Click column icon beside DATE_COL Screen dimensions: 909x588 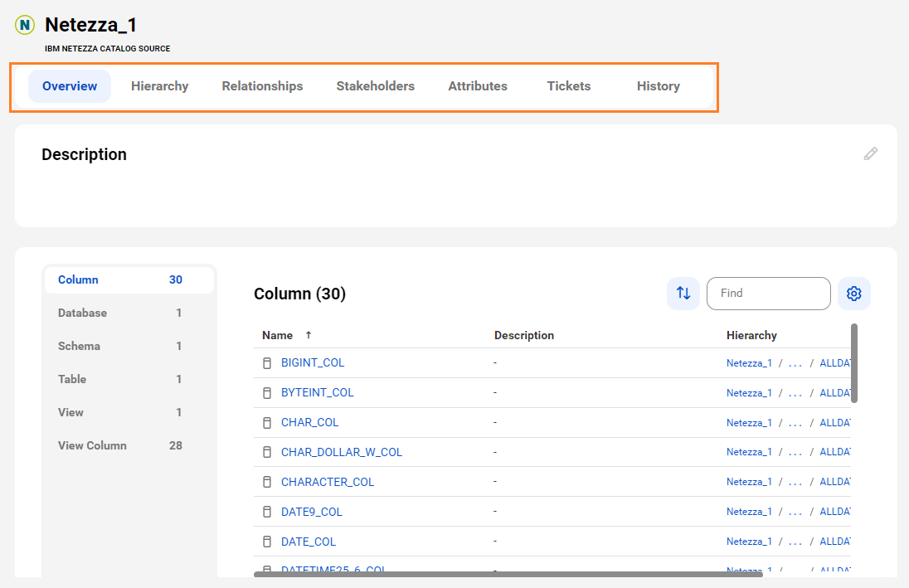[x=267, y=542]
